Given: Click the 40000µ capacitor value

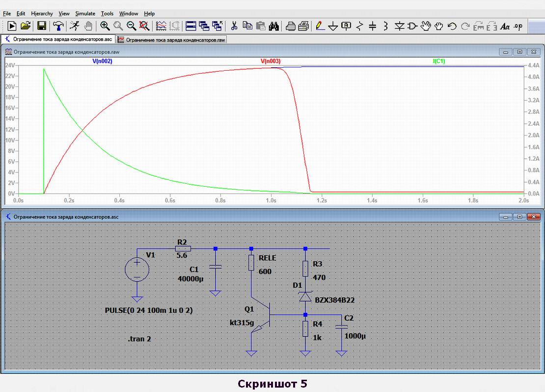Looking at the screenshot, I should point(191,279).
